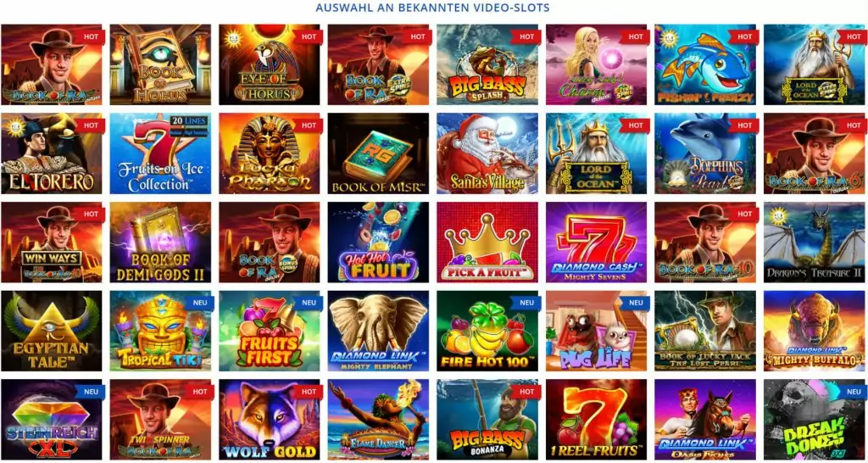Open Diamond Cash Mighty Sevens

(x=596, y=242)
